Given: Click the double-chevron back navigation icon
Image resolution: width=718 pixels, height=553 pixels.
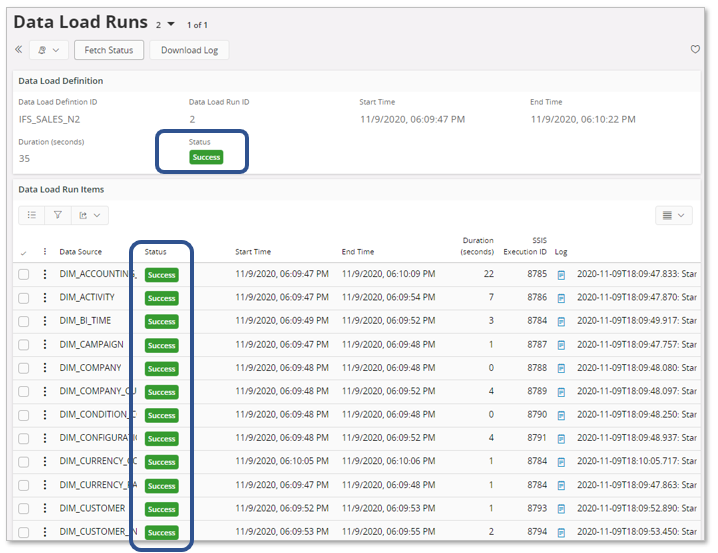Looking at the screenshot, I should click(x=19, y=50).
